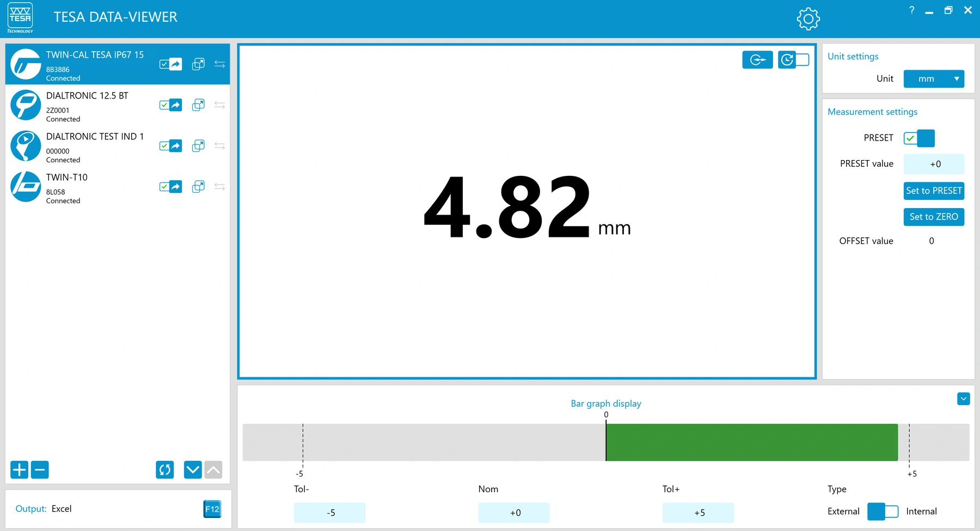Toggle the timed measurement switch

coord(794,60)
